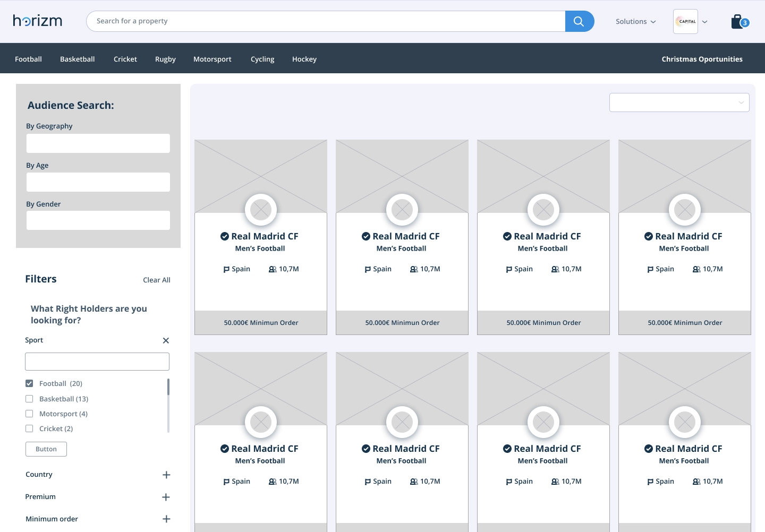
Task: Click the blue search magnifier button
Action: coord(579,21)
